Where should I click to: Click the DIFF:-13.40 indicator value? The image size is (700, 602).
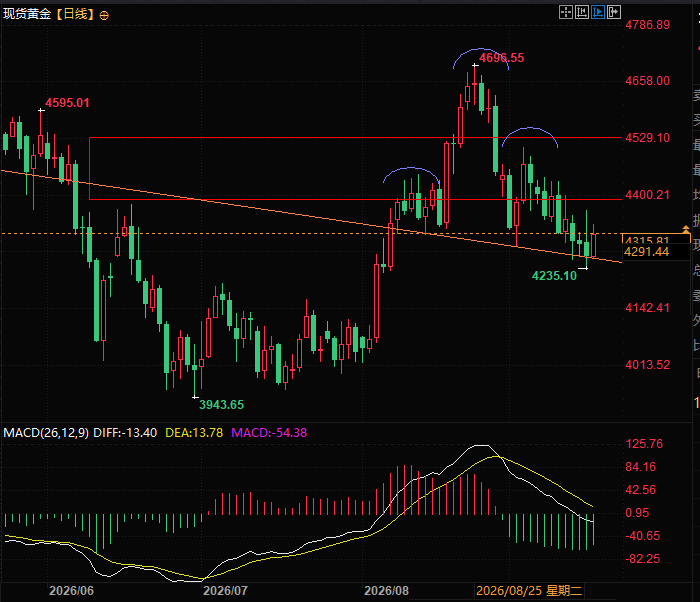click(x=125, y=433)
